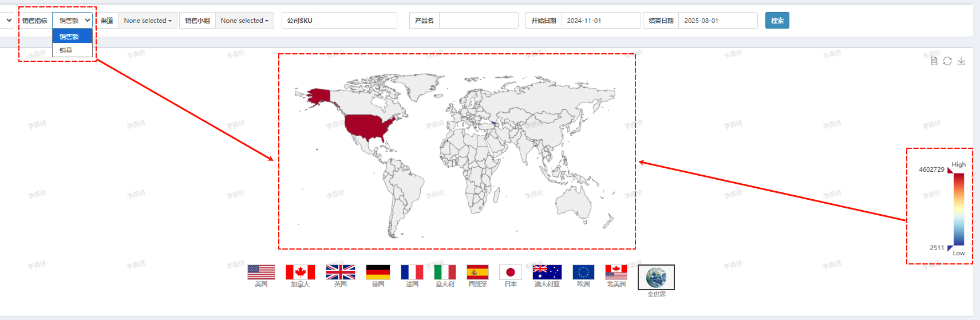This screenshot has height=320, width=980.
Task: Download the map as an image
Action: pyautogui.click(x=961, y=61)
